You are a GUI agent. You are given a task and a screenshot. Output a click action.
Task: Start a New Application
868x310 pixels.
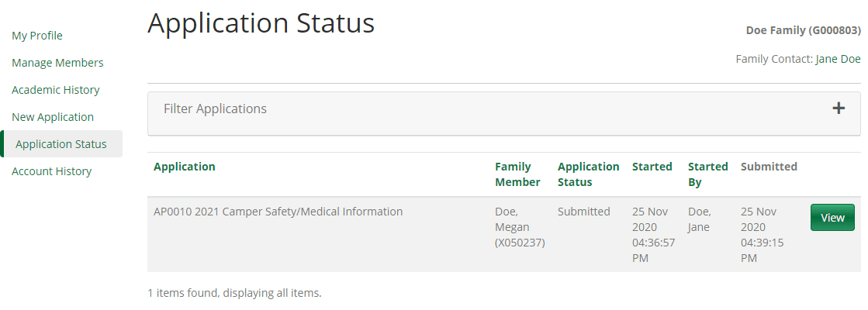[53, 117]
